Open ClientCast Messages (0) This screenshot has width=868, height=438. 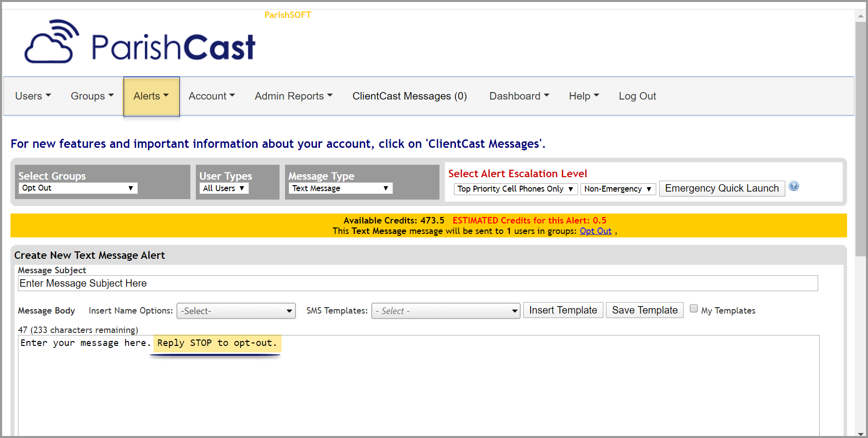pos(410,96)
